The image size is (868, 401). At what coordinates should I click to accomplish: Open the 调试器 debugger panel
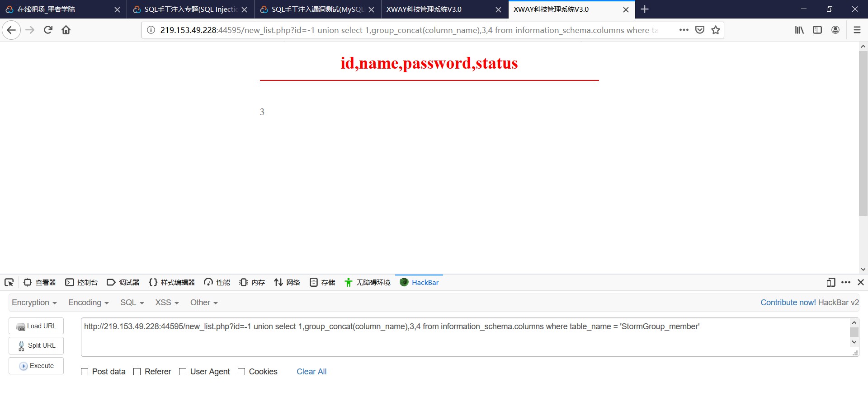tap(123, 283)
